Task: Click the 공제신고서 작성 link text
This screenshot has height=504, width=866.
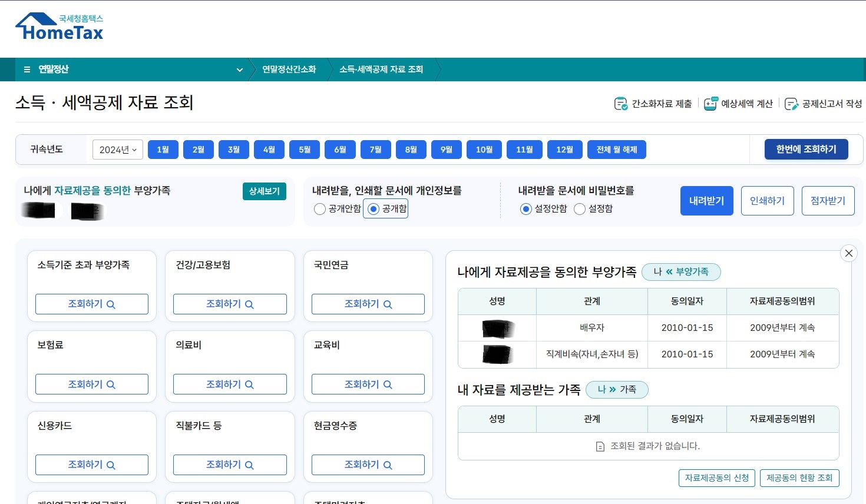Action: coord(832,104)
